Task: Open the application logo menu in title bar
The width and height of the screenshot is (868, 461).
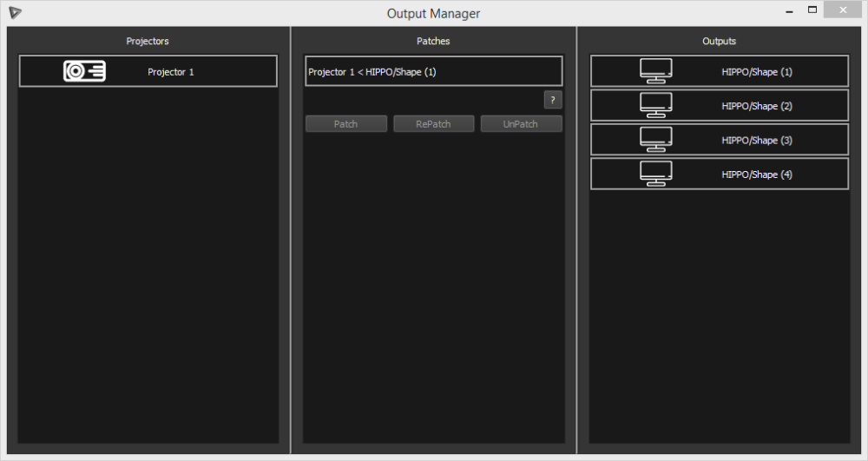Action: (15, 12)
